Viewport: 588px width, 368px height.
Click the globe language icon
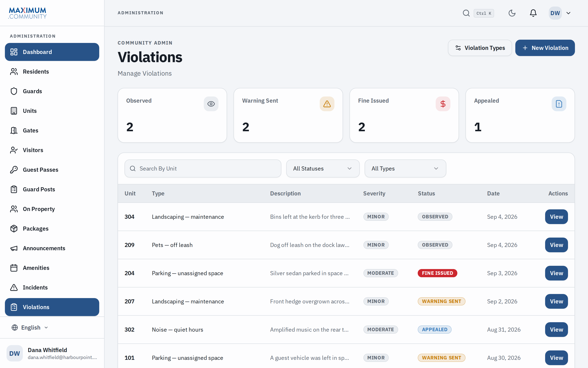pos(14,328)
